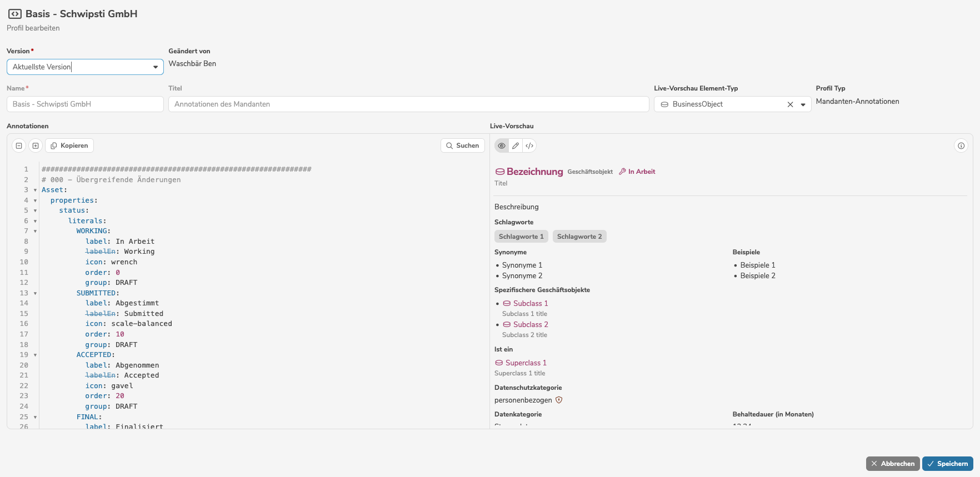980x477 pixels.
Task: Click the comment '# 000 – Übergreifende Änderungen'
Action: [x=111, y=180]
